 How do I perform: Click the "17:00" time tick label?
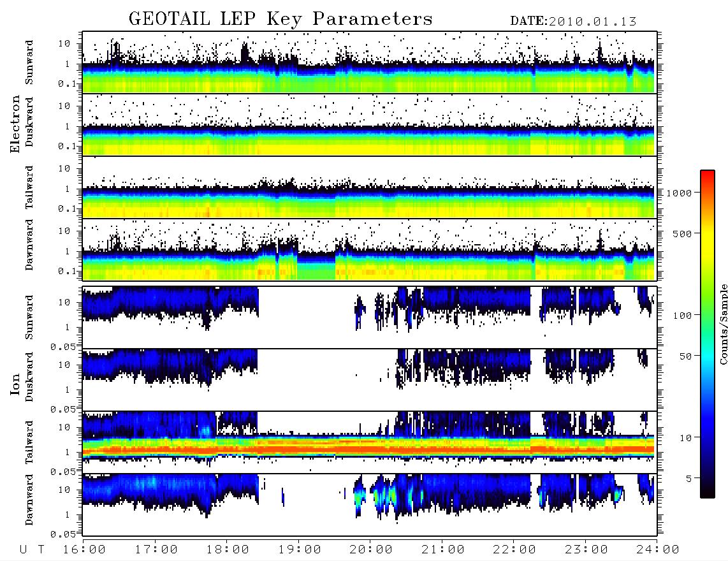(156, 550)
